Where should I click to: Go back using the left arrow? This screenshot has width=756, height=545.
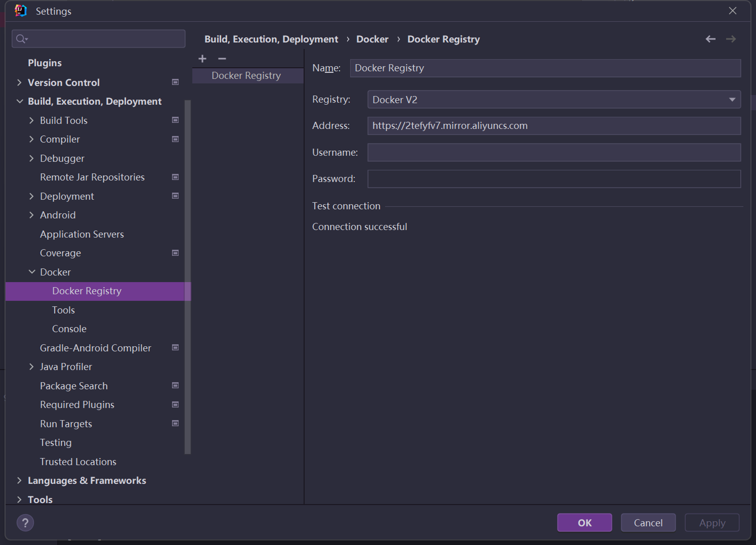[710, 39]
